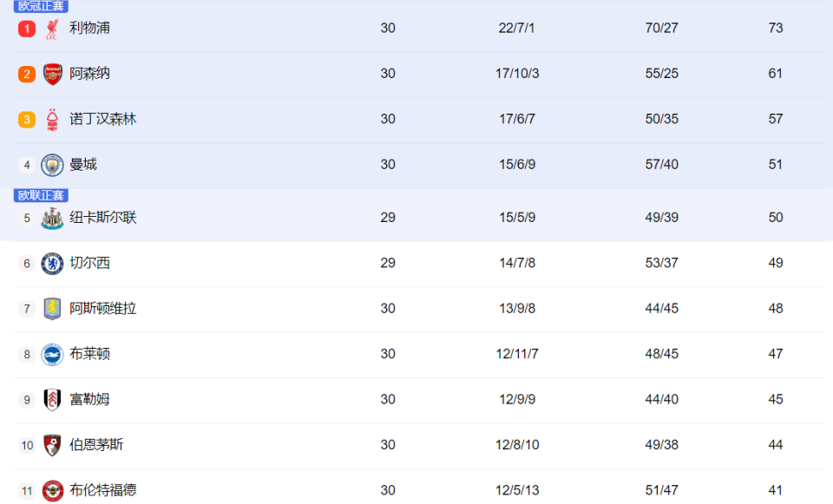Click Liverpool's 73 points value
Screen dimensions: 833x504
pos(776,28)
